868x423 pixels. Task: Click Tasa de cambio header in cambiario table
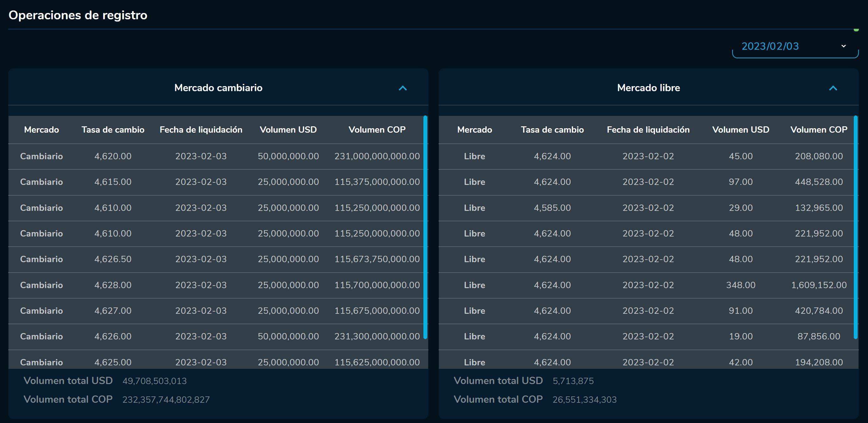point(113,130)
